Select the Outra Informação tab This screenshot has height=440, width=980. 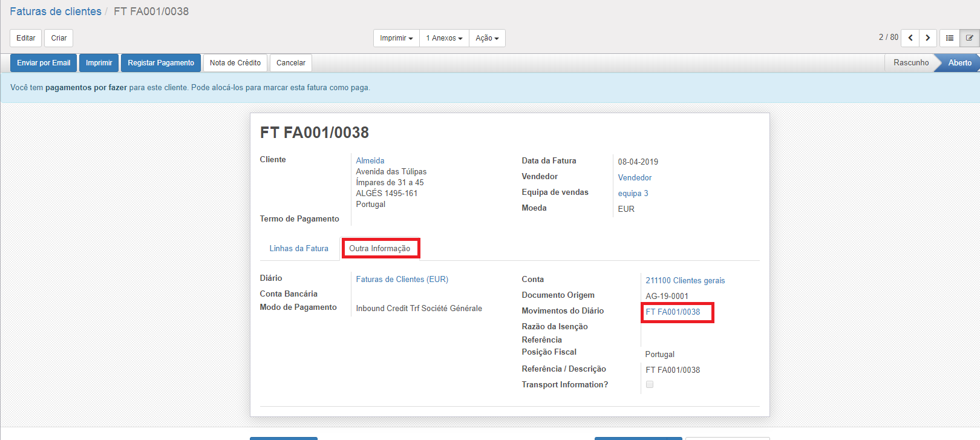(x=380, y=248)
